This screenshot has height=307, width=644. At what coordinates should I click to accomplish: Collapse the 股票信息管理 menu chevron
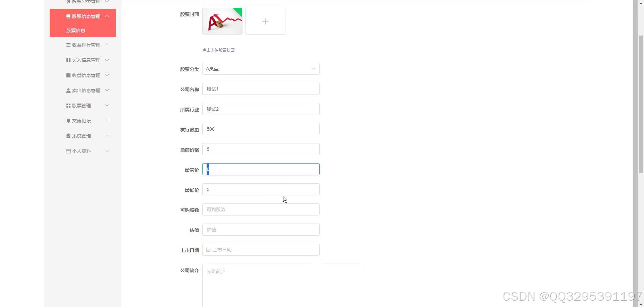click(107, 16)
